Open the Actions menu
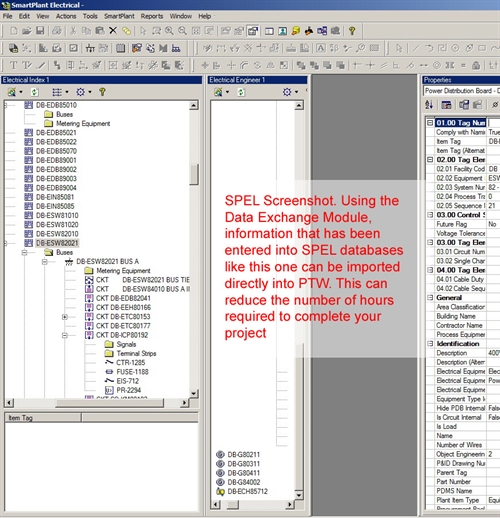Screen dimensions: 500x518 pyautogui.click(x=66, y=16)
